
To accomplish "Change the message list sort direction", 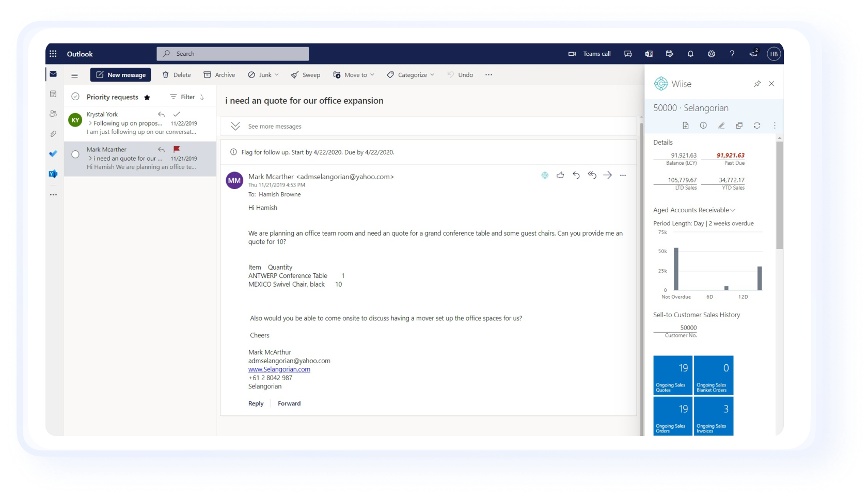I will click(x=202, y=97).
